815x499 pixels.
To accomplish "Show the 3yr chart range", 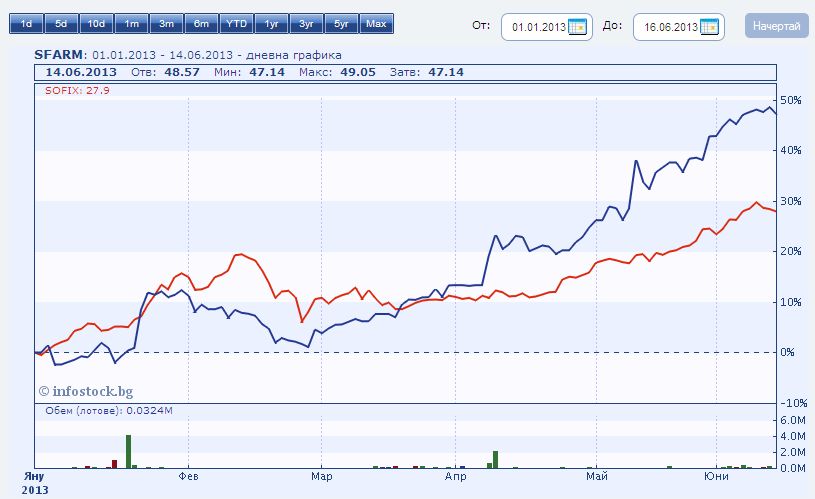I will coord(306,24).
